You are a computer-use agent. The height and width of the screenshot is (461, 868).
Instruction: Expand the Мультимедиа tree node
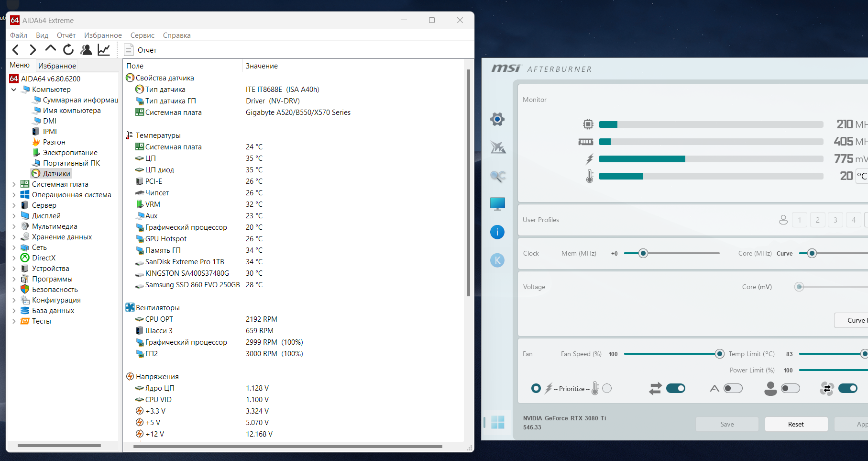pyautogui.click(x=14, y=226)
